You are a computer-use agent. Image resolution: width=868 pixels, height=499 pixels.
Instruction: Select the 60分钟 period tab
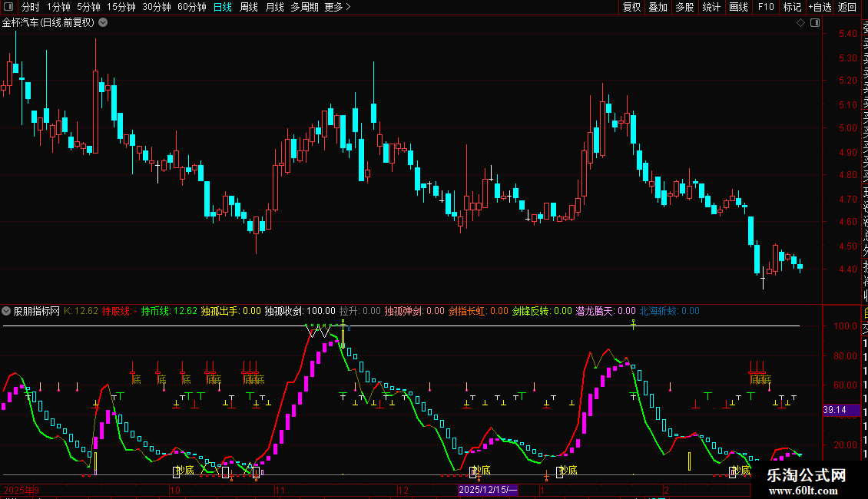[191, 8]
